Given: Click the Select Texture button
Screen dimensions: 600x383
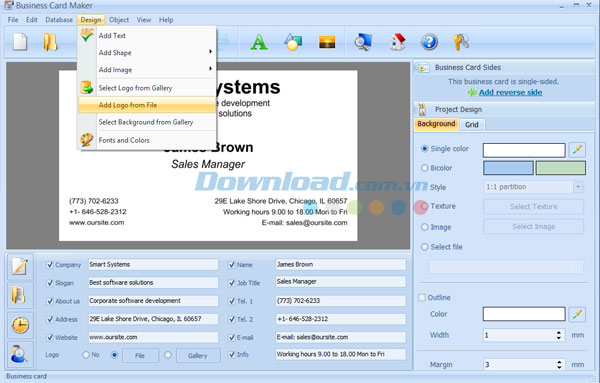Looking at the screenshot, I should [533, 207].
